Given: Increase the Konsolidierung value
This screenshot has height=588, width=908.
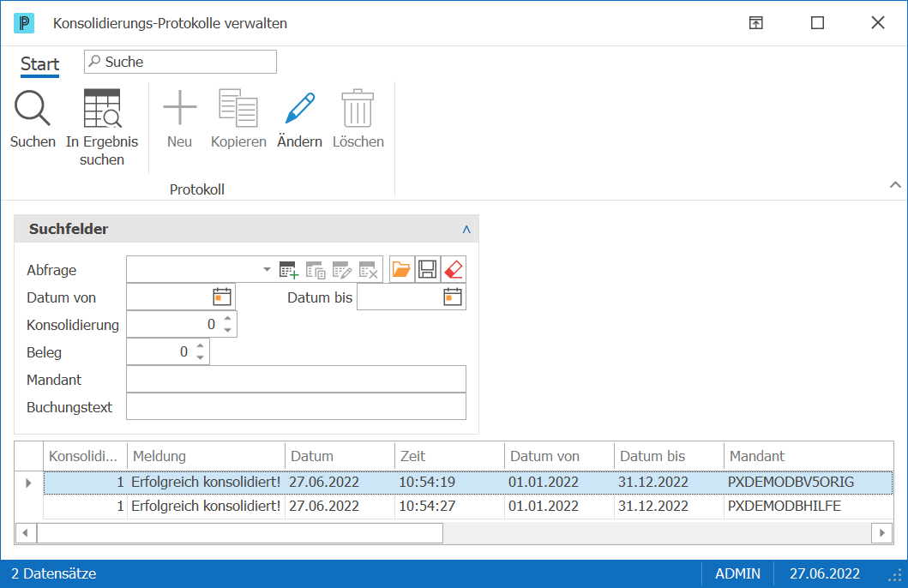Looking at the screenshot, I should point(227,318).
